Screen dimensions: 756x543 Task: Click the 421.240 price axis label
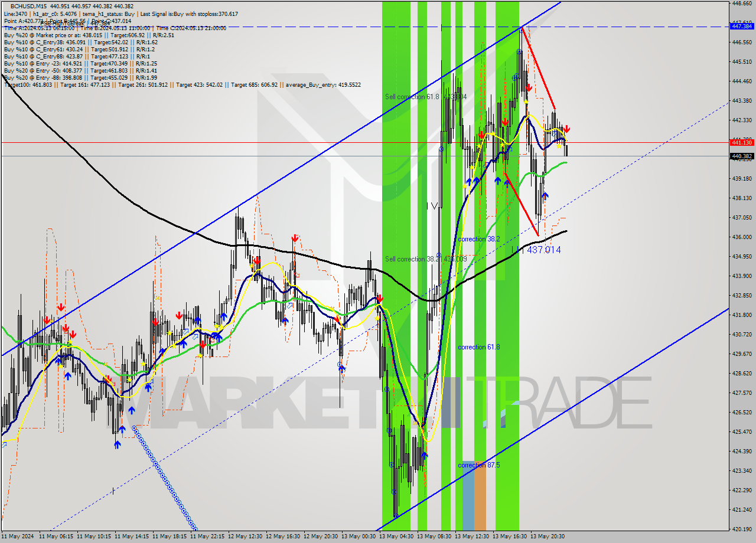[x=743, y=509]
